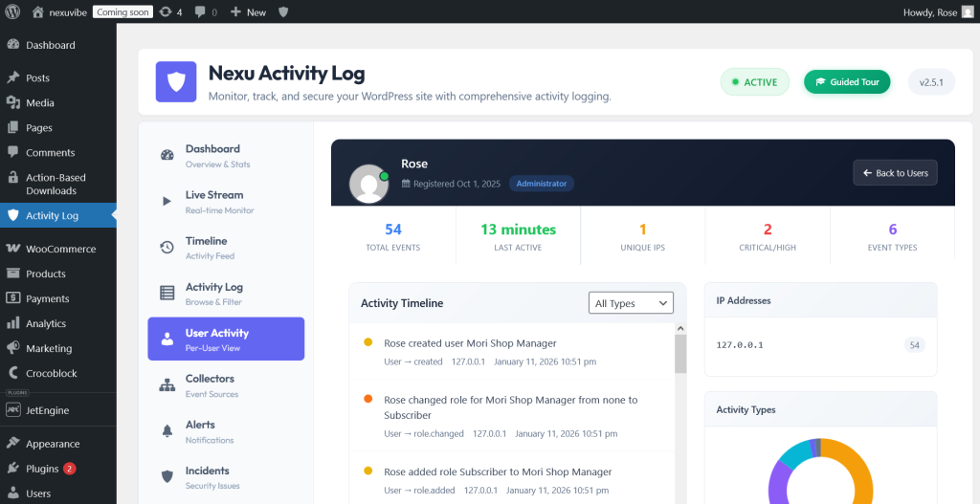Open the updates icon showing 4
This screenshot has height=504, width=980.
tap(166, 11)
